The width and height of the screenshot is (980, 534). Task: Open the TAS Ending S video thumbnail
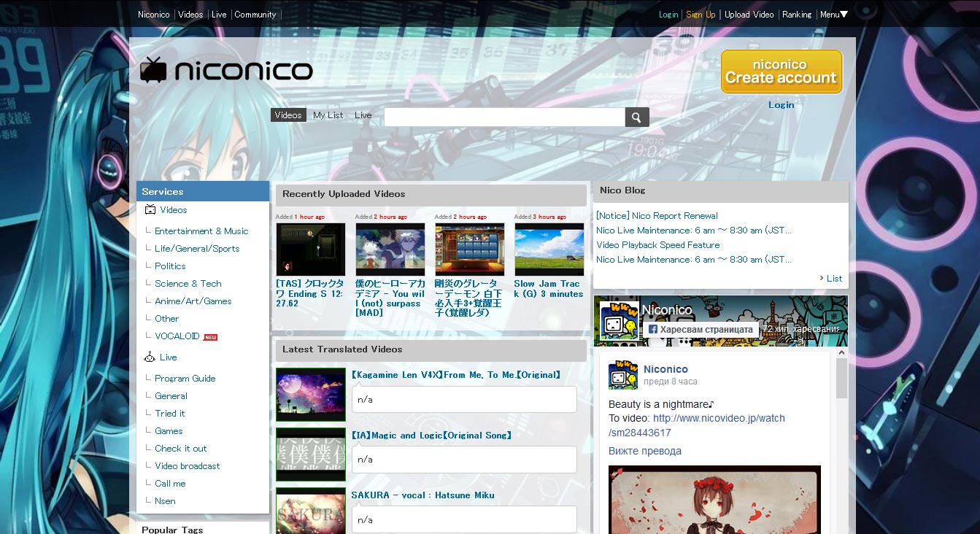310,249
